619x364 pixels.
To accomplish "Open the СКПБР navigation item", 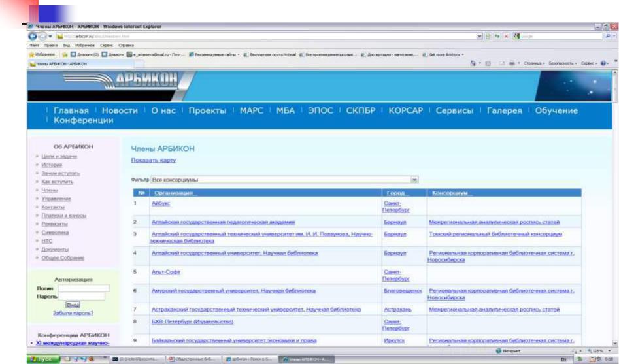I will click(x=361, y=110).
